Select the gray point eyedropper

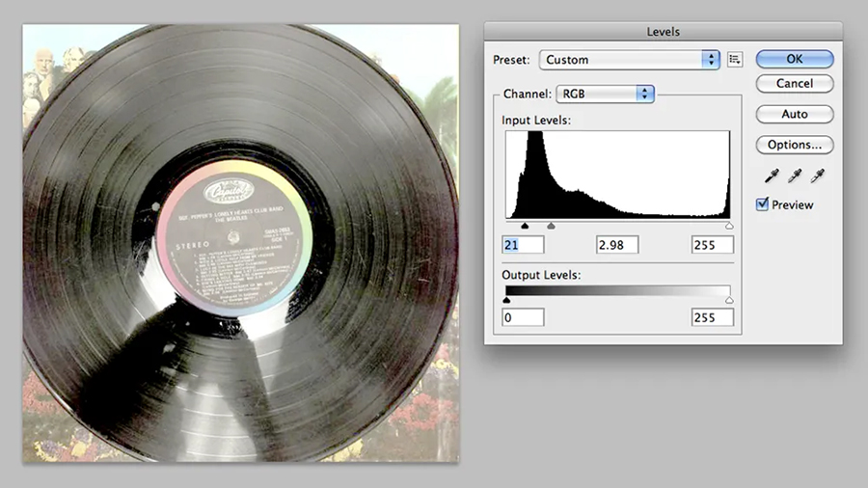tap(795, 176)
